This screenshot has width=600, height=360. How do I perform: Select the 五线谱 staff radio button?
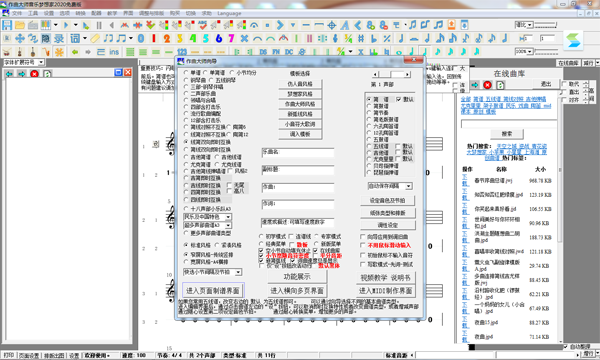[369, 146]
